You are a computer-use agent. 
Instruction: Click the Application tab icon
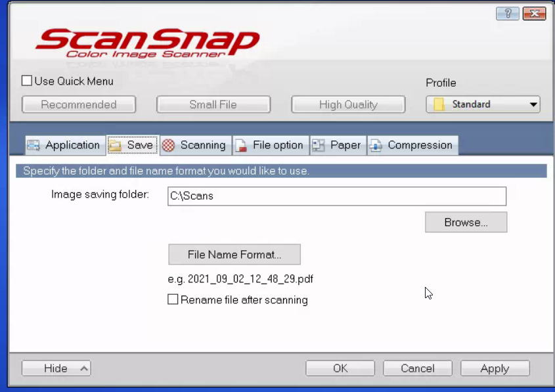(33, 145)
